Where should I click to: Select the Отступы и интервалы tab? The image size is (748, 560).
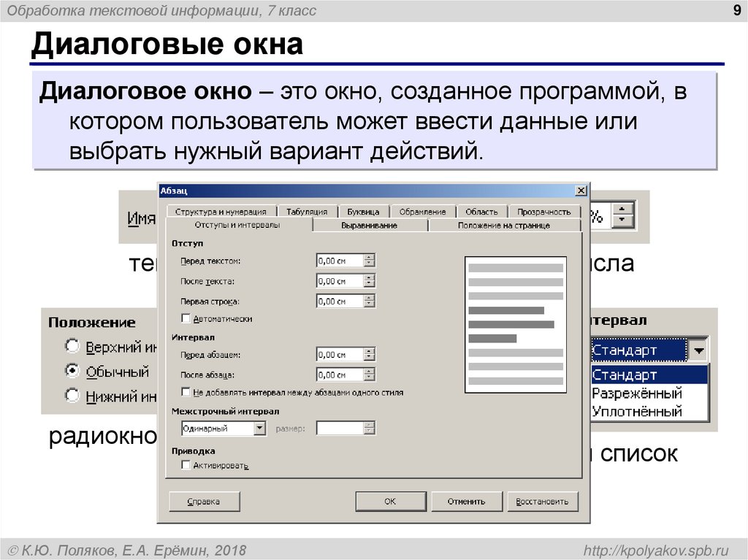click(237, 225)
